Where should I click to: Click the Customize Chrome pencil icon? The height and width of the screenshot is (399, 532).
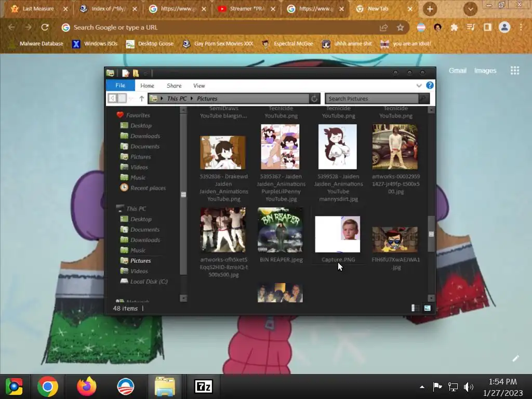516,358
